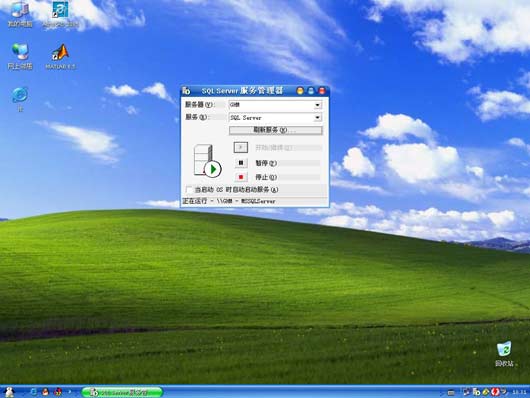Open the Server dropdown arrow

coord(317,105)
